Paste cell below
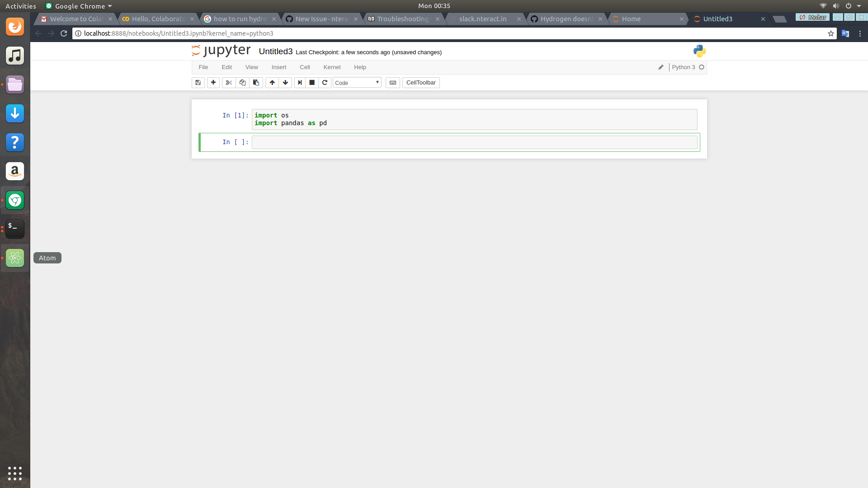Image resolution: width=868 pixels, height=488 pixels. tap(256, 83)
